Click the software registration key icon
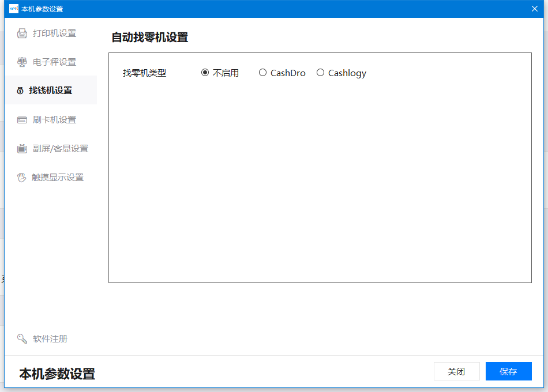This screenshot has width=548, height=392. pyautogui.click(x=22, y=338)
